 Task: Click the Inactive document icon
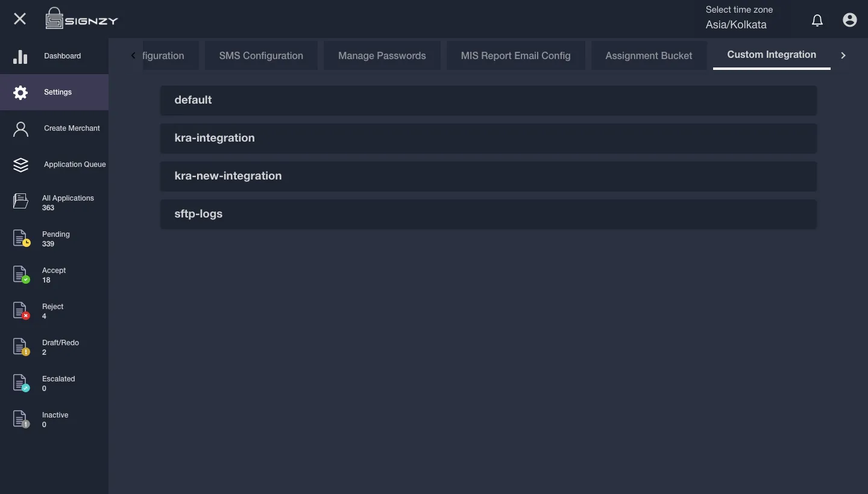point(21,419)
